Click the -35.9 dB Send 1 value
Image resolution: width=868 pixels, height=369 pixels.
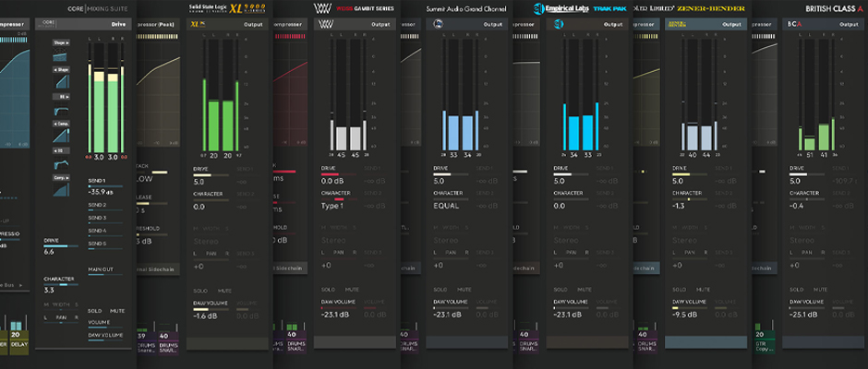pyautogui.click(x=100, y=193)
